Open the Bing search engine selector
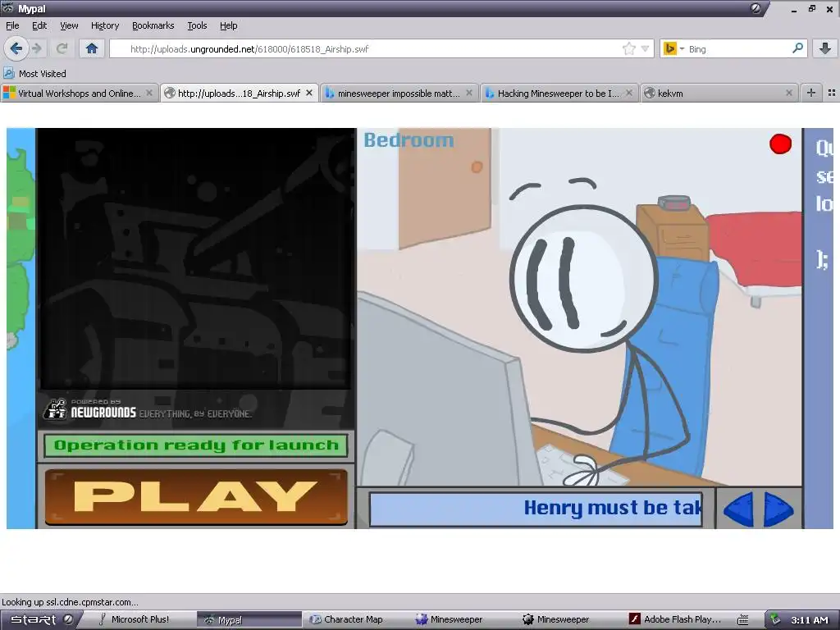Image resolution: width=840 pixels, height=630 pixels. [673, 48]
